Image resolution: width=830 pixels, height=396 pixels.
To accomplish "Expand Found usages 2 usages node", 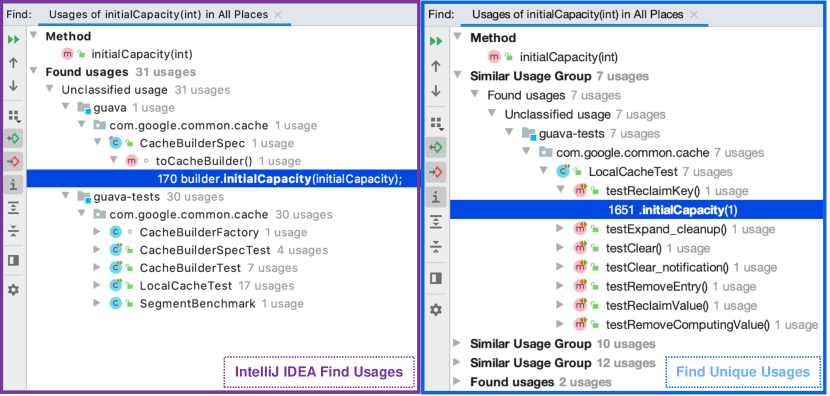I will [458, 382].
